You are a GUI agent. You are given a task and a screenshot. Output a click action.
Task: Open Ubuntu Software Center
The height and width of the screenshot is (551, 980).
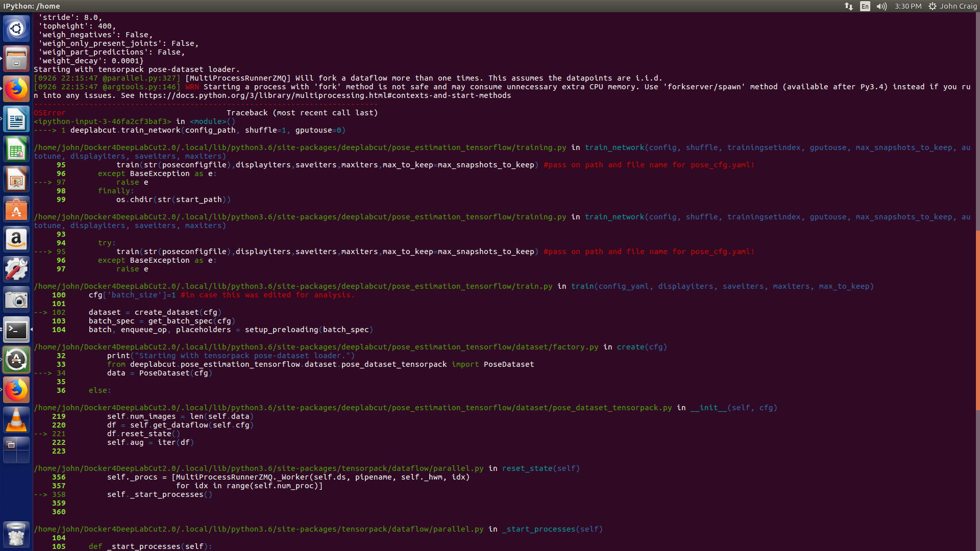[17, 209]
